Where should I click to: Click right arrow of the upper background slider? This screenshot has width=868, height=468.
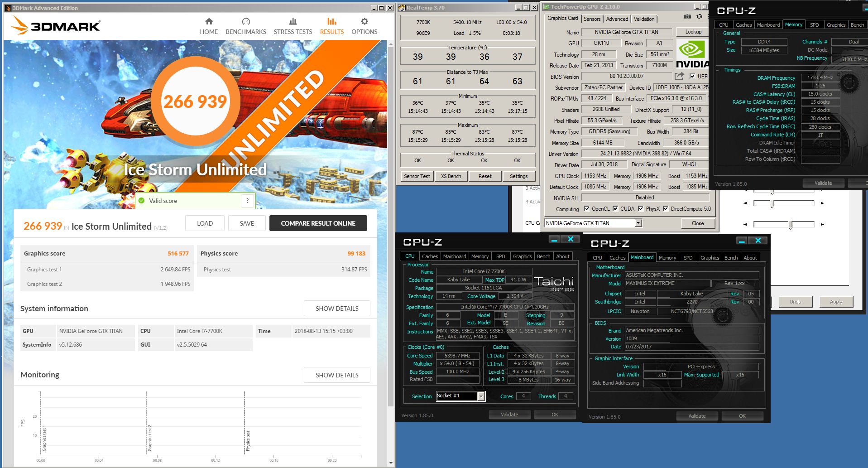point(822,203)
